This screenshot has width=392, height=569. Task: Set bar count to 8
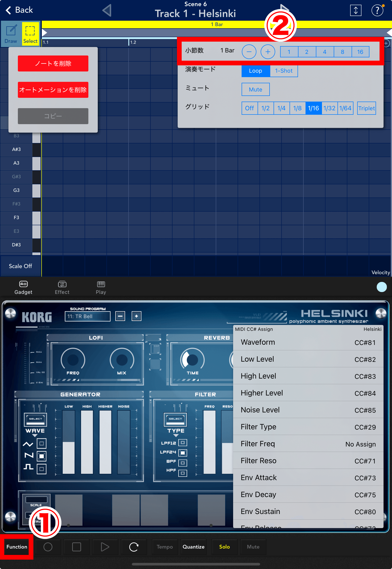343,52
